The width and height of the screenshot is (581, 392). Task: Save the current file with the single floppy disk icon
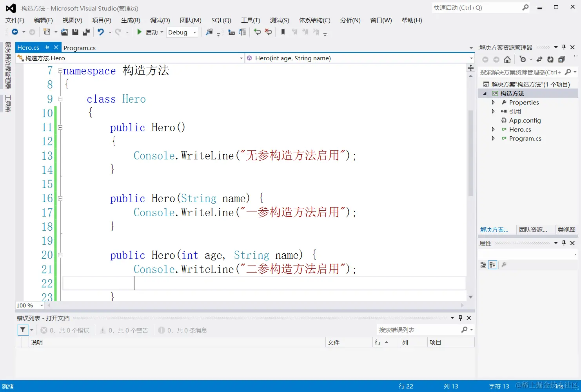point(75,32)
